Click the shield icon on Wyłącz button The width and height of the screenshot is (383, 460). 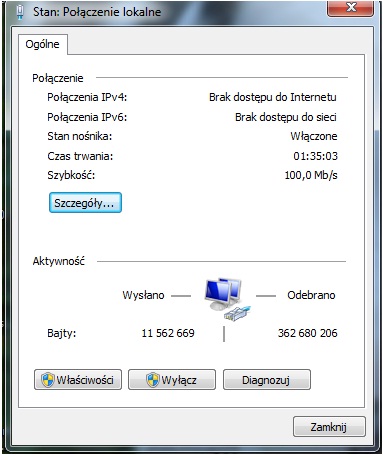pyautogui.click(x=153, y=379)
